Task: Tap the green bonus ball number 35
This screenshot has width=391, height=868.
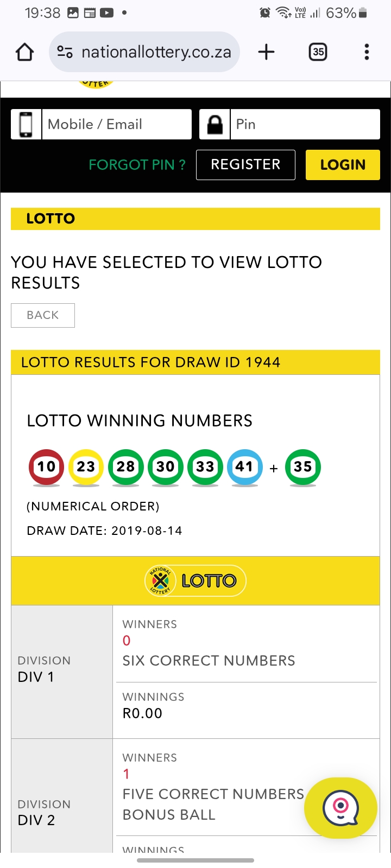Action: tap(302, 467)
